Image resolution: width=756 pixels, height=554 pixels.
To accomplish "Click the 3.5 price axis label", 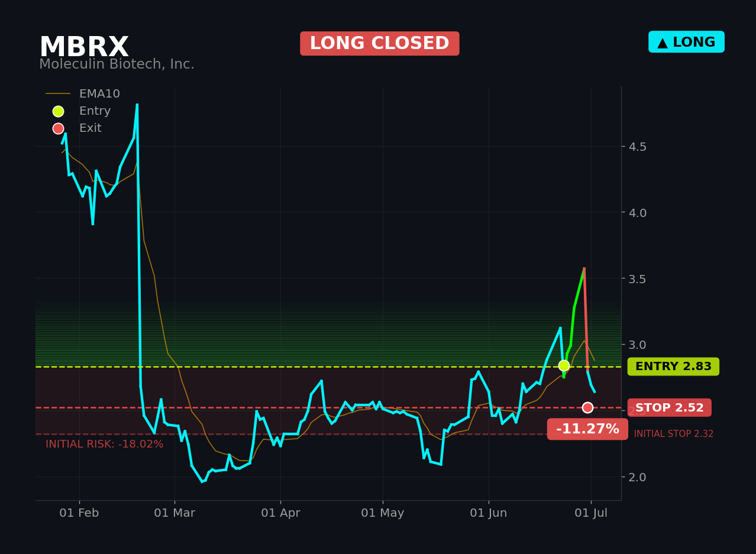I will click(637, 279).
